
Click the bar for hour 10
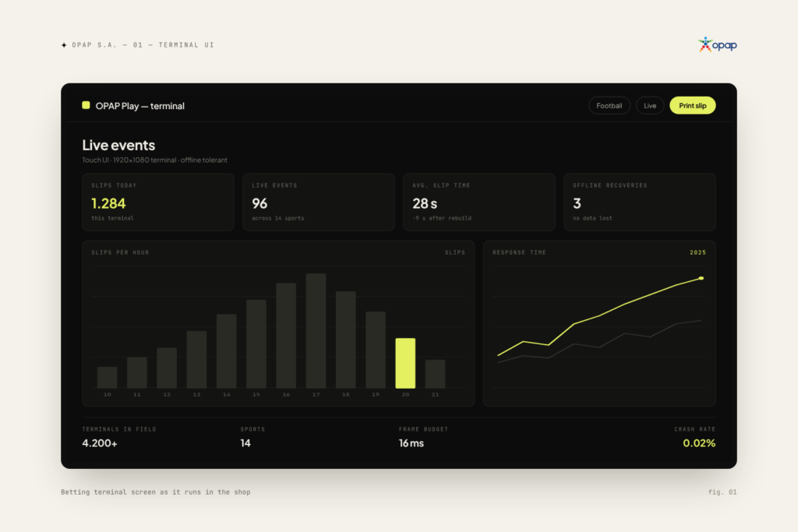click(x=108, y=377)
